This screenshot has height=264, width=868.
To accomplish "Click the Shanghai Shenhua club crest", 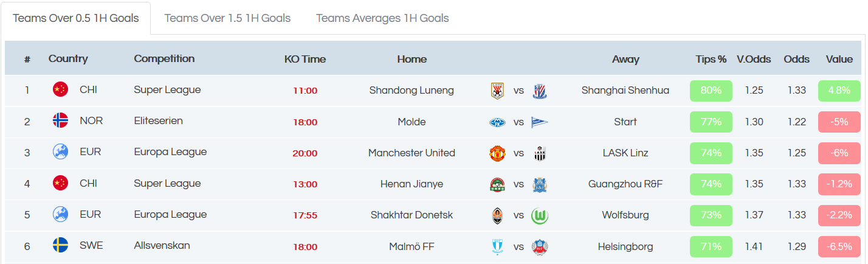I will (x=540, y=91).
